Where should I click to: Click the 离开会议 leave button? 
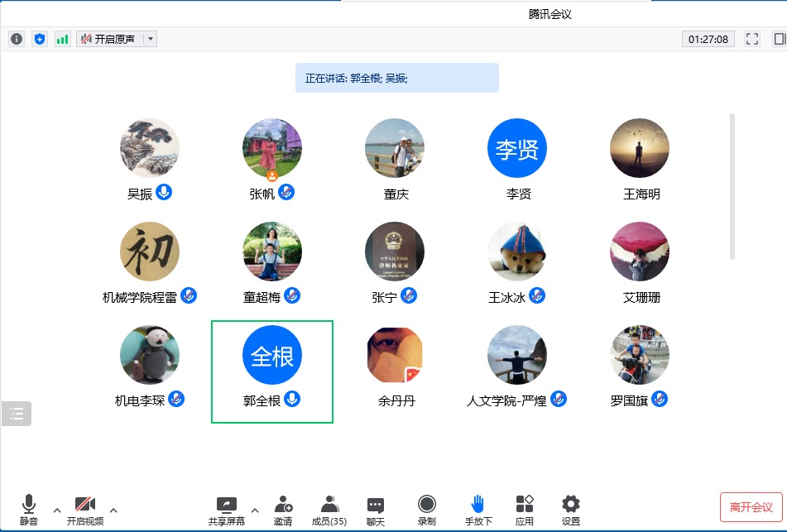(x=751, y=506)
